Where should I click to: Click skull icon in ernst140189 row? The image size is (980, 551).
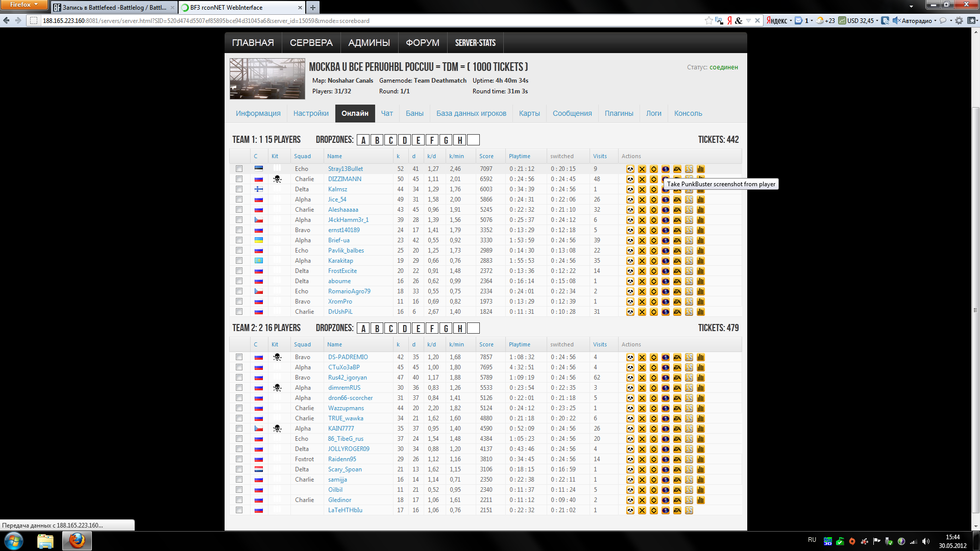point(630,231)
